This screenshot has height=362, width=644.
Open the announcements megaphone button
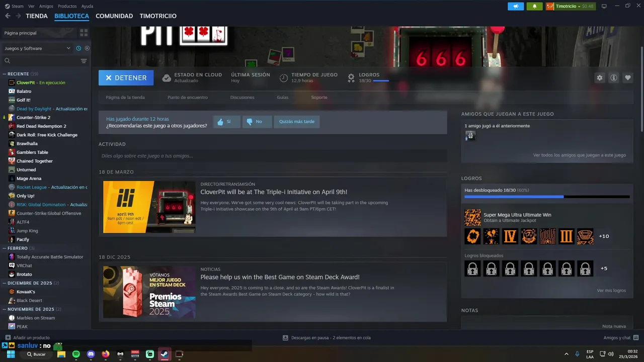(516, 6)
